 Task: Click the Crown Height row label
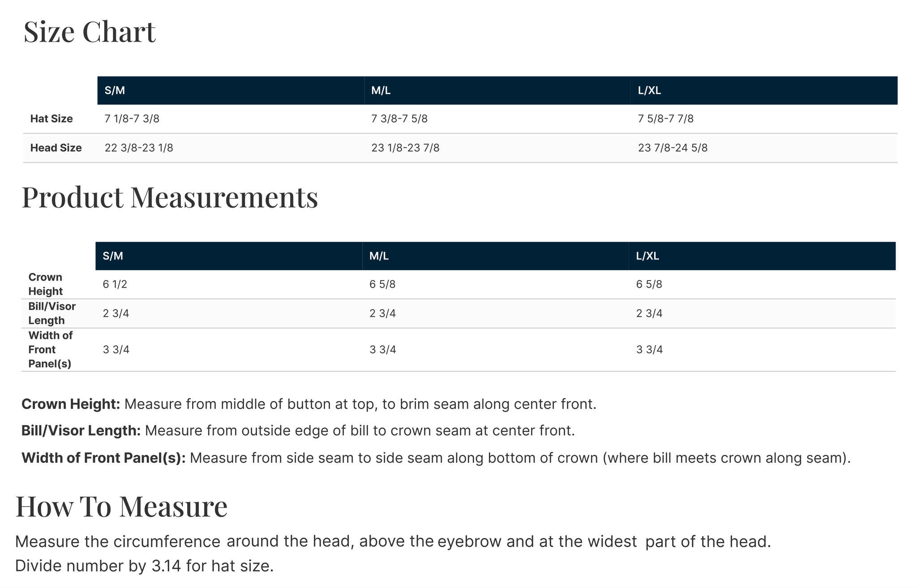point(45,284)
